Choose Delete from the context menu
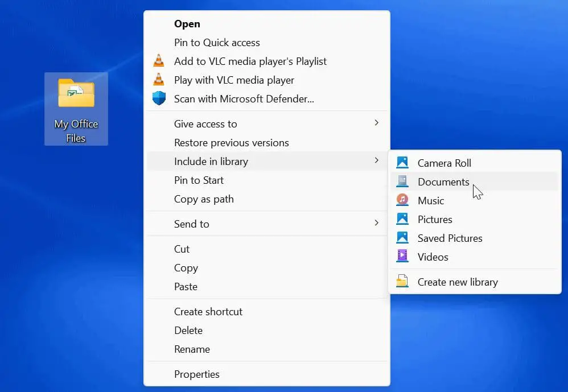This screenshot has width=568, height=392. point(267,331)
